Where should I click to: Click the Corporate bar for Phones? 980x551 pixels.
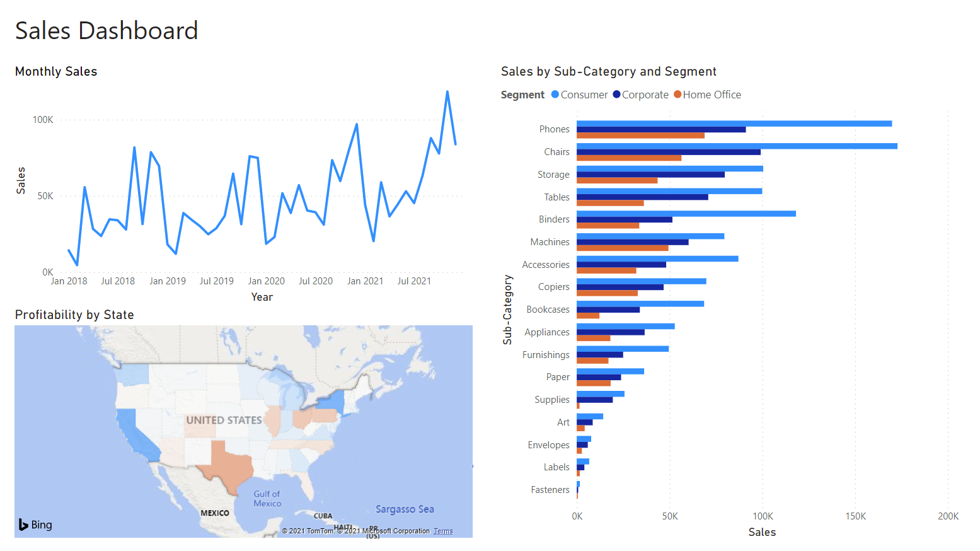[x=661, y=130]
